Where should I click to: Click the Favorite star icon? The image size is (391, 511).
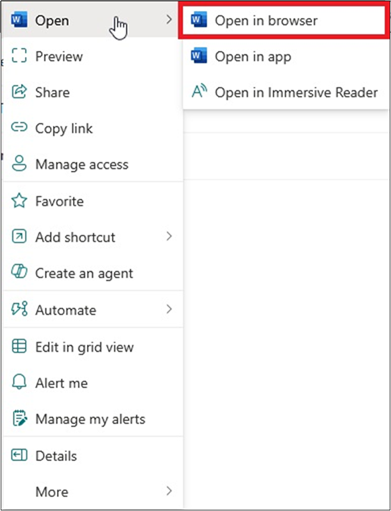coord(19,201)
